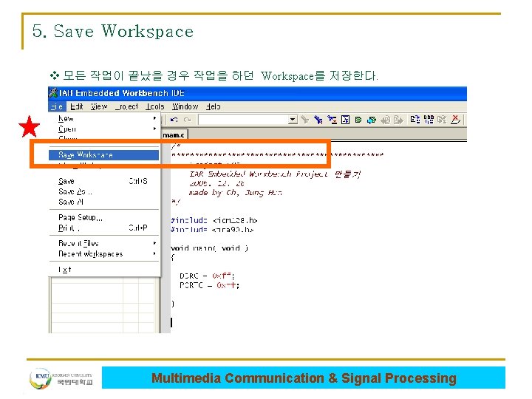Click the IAR application icon in title bar

tap(53, 92)
